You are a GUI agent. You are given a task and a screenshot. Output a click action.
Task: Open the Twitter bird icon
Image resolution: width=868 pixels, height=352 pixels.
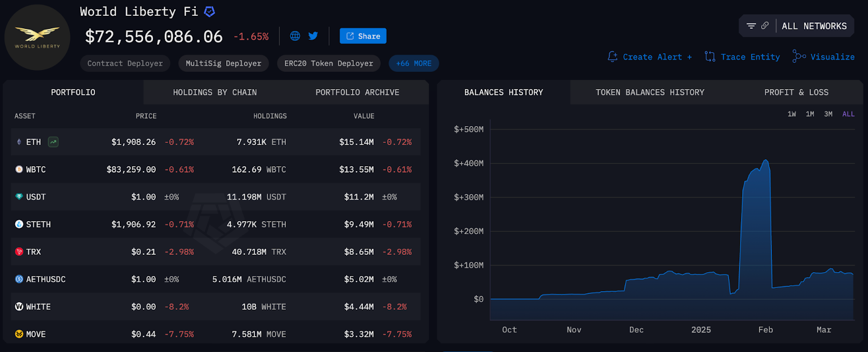pyautogui.click(x=313, y=36)
